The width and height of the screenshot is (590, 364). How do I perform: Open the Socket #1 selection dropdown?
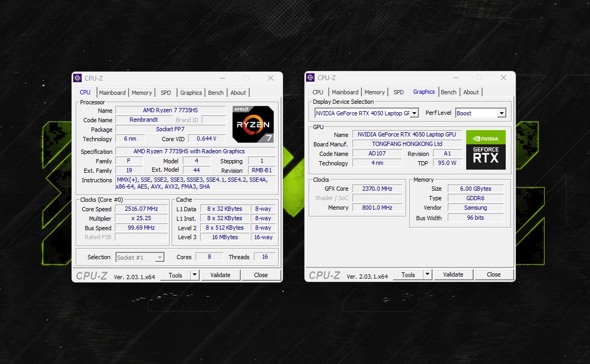[160, 258]
